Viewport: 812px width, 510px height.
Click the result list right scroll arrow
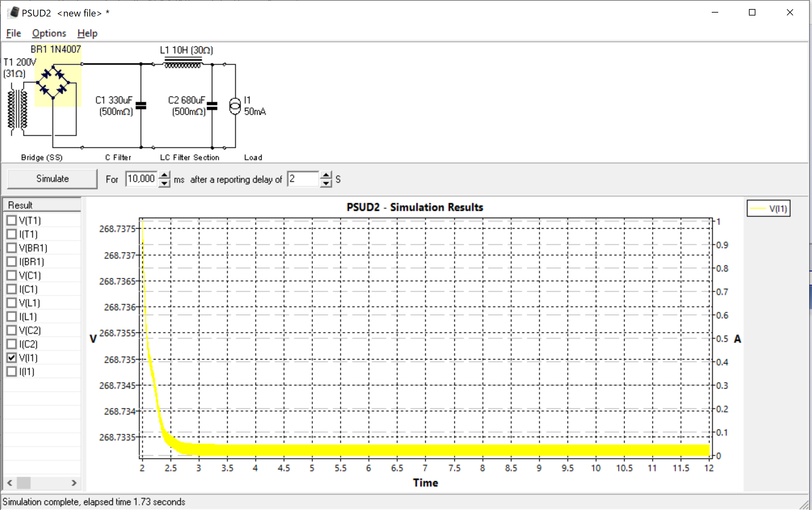[x=74, y=483]
